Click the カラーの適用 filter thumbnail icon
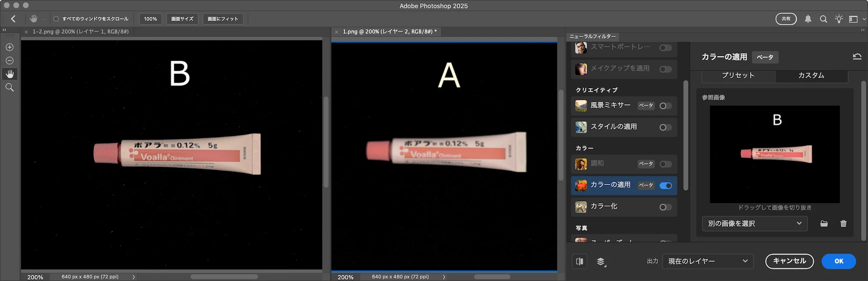 coord(581,185)
